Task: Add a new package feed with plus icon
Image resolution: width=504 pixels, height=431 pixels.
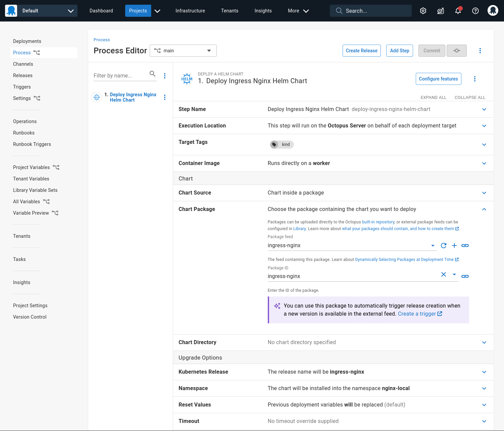Action: 454,246
